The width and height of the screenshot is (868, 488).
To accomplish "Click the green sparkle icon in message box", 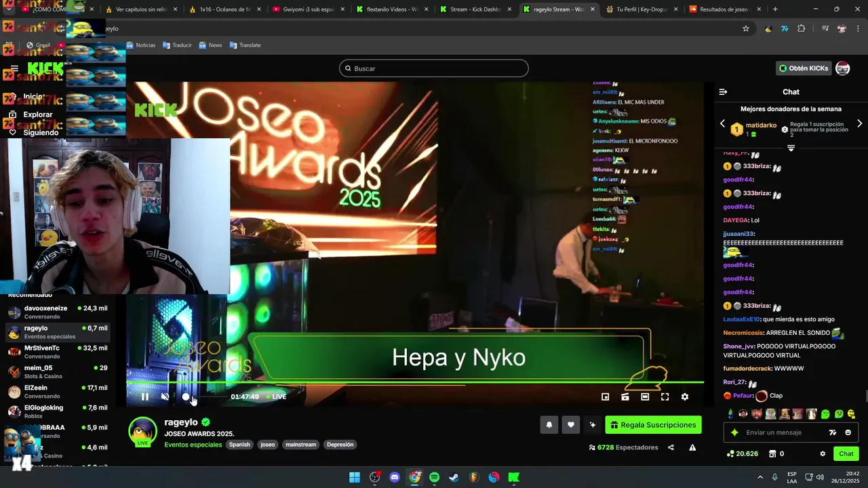I will pos(734,432).
